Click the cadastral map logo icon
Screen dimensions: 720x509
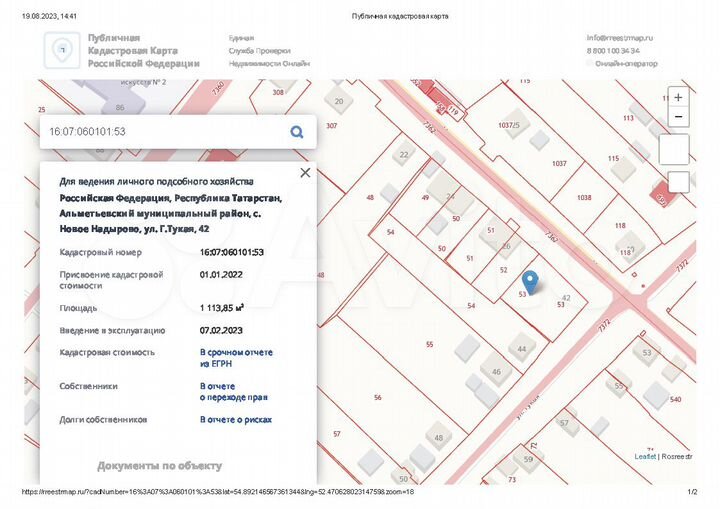click(62, 50)
